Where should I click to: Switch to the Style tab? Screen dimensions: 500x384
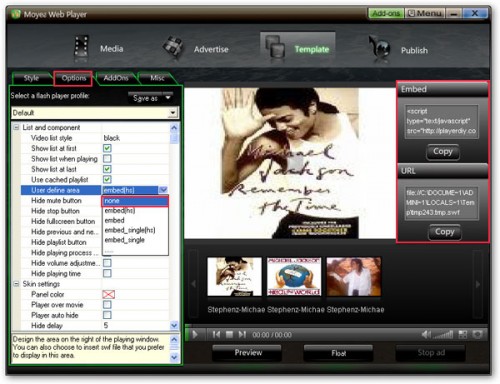click(x=31, y=78)
